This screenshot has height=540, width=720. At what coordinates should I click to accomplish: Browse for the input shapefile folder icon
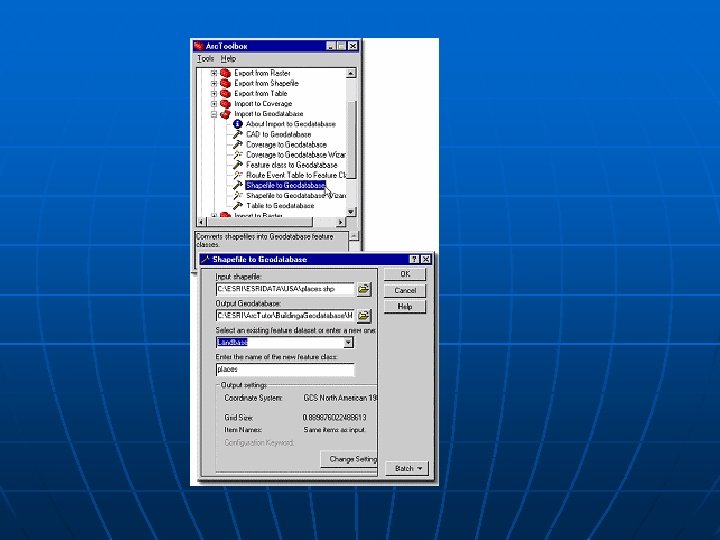tap(364, 289)
